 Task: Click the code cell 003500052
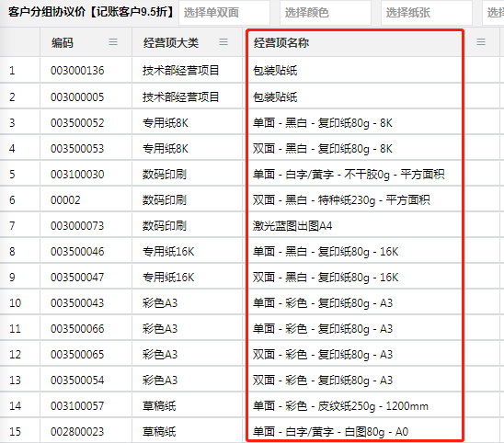coord(77,123)
